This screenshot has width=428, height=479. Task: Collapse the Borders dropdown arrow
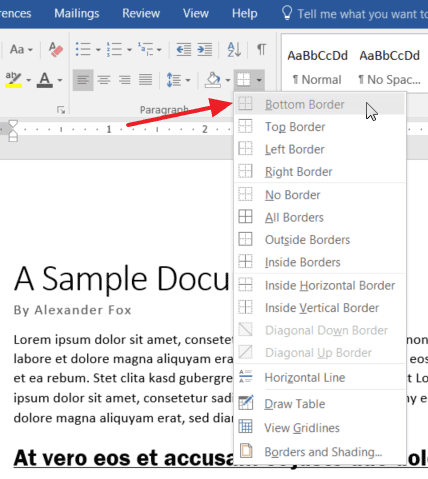pos(259,80)
